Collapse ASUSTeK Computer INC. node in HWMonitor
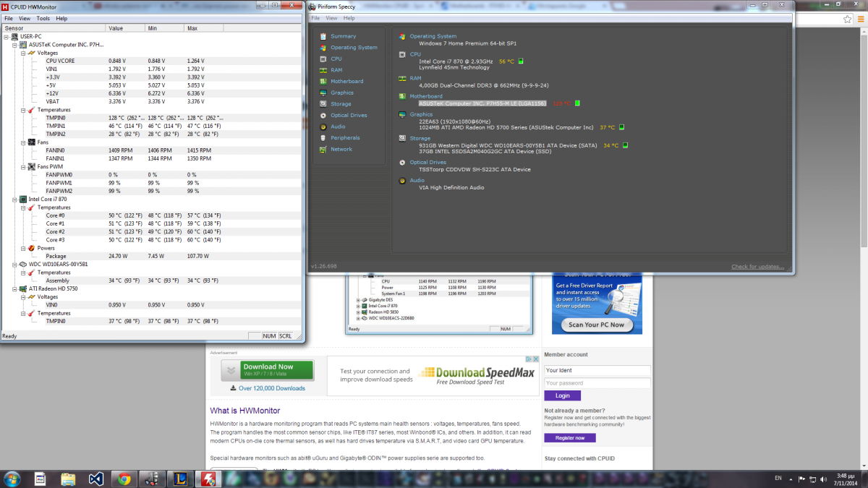This screenshot has height=488, width=868. 14,44
